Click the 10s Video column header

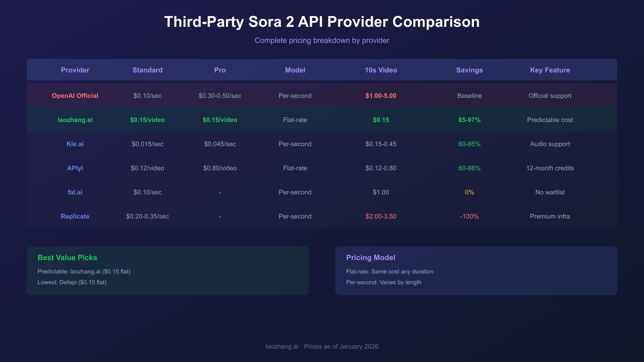[x=381, y=70]
